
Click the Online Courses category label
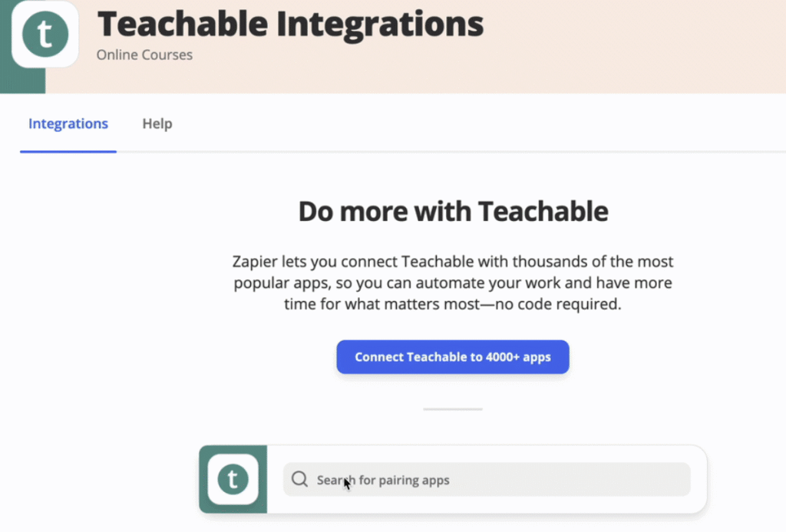(144, 55)
